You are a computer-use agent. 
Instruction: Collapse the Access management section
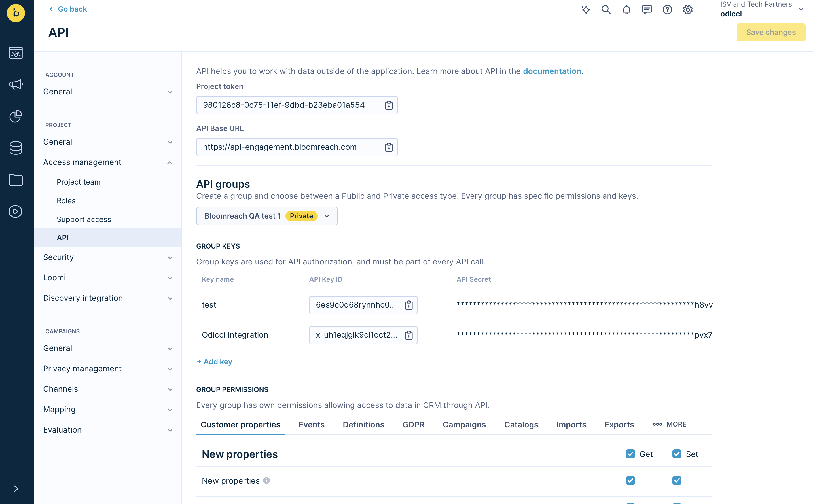tap(108, 162)
